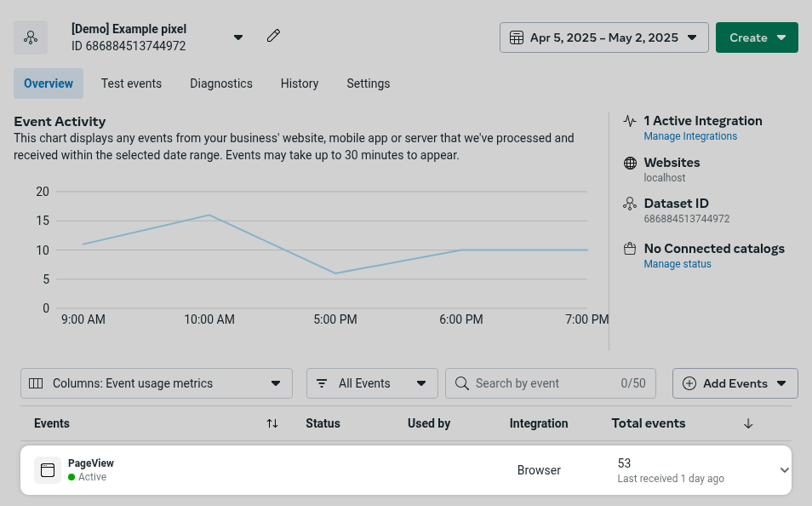Open the Test events tab
Viewport: 812px width, 506px height.
[131, 83]
